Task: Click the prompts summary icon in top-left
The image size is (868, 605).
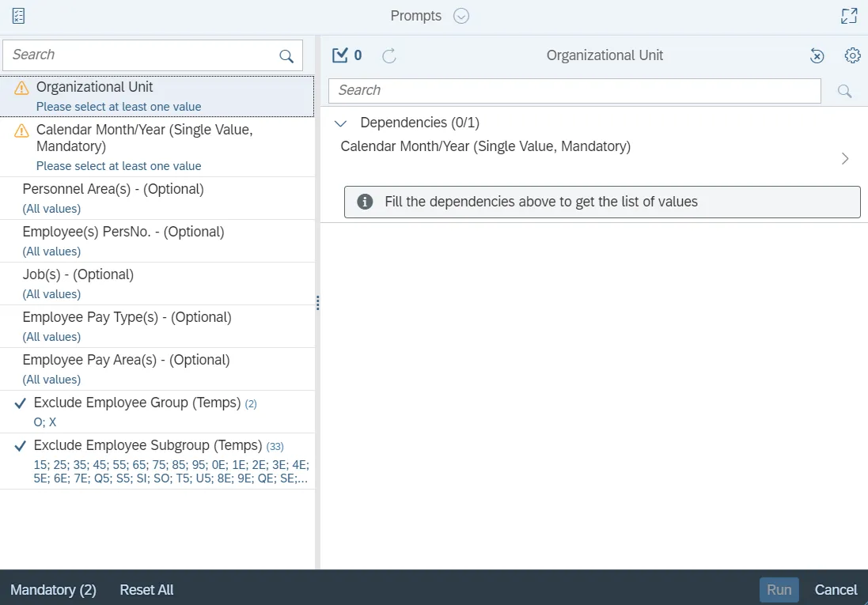Action: [x=18, y=16]
